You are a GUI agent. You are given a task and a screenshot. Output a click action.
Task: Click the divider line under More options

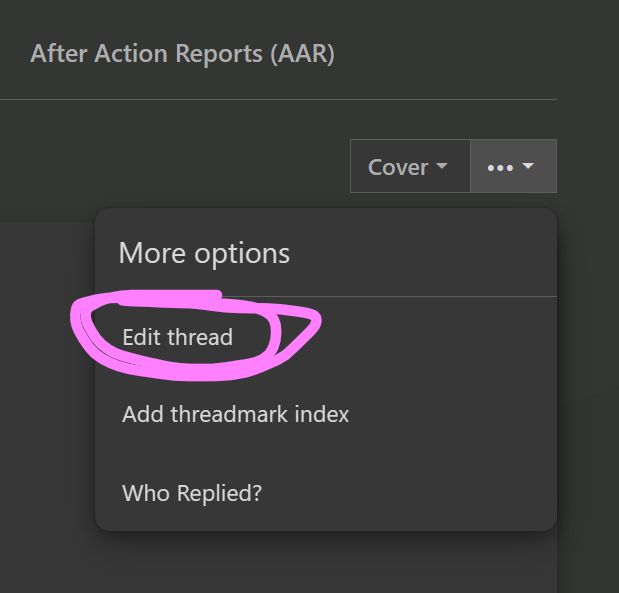325,296
